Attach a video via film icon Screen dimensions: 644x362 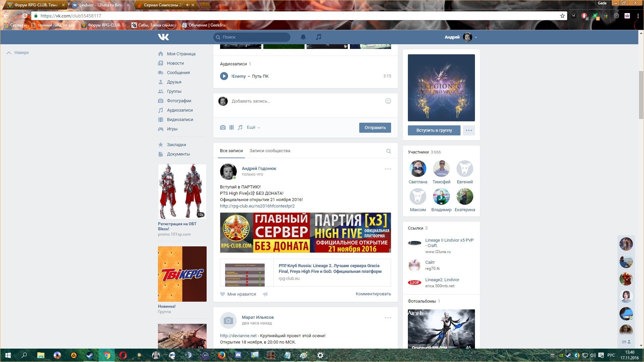click(231, 127)
